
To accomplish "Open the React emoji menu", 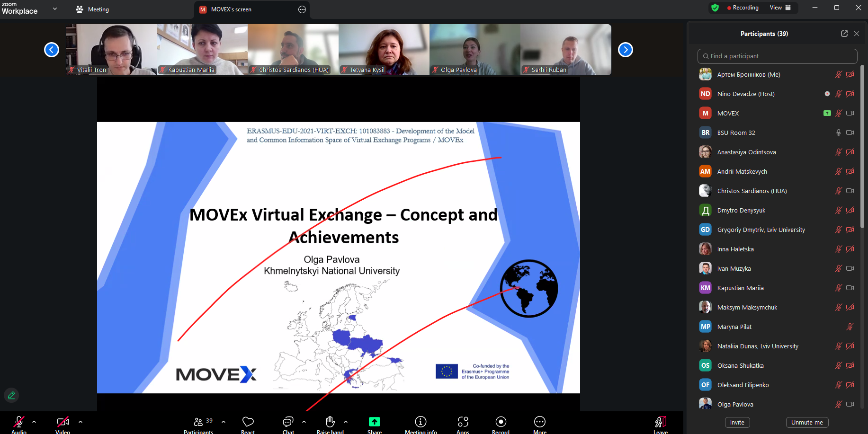I will click(x=248, y=422).
